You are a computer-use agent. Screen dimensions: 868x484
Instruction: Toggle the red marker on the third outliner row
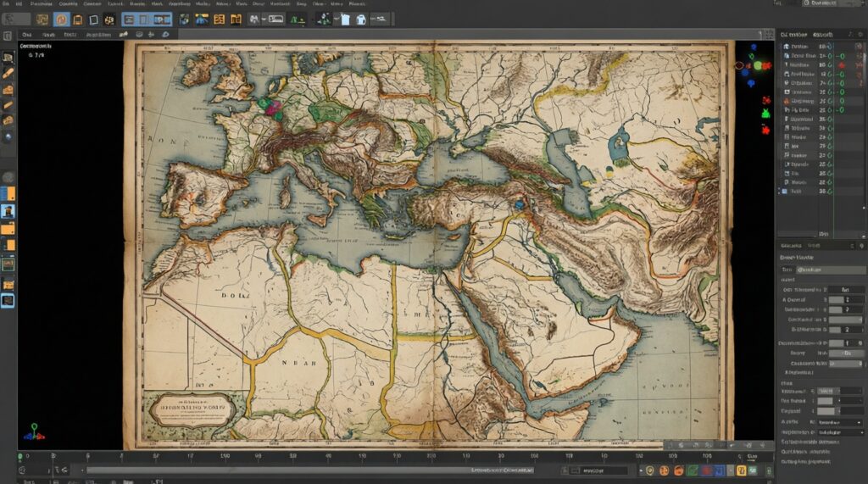[x=842, y=65]
